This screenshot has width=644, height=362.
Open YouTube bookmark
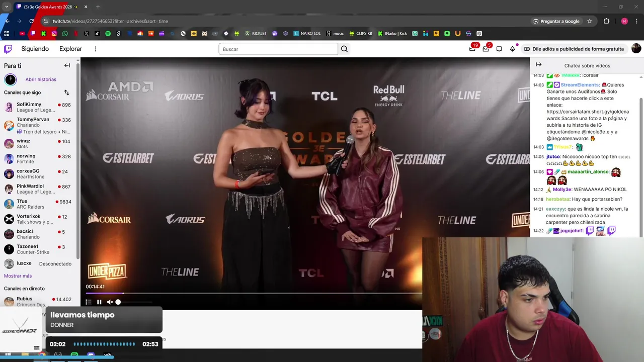point(22,34)
